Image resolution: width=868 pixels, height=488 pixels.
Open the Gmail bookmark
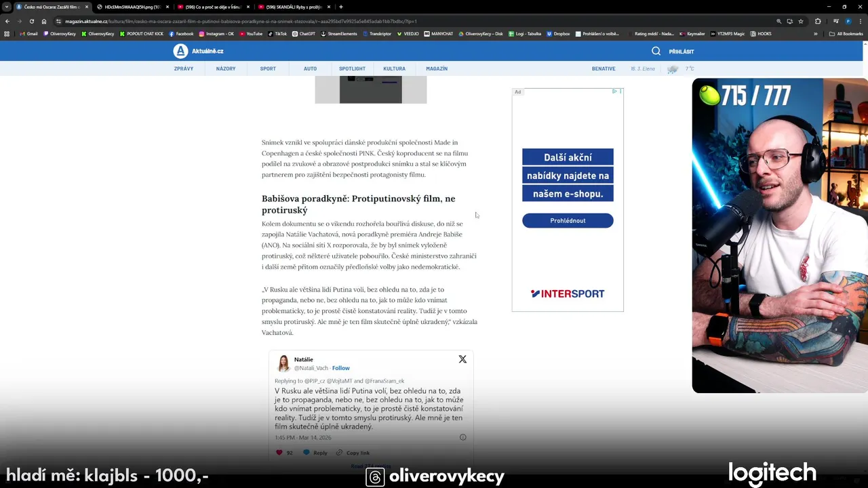pos(28,34)
